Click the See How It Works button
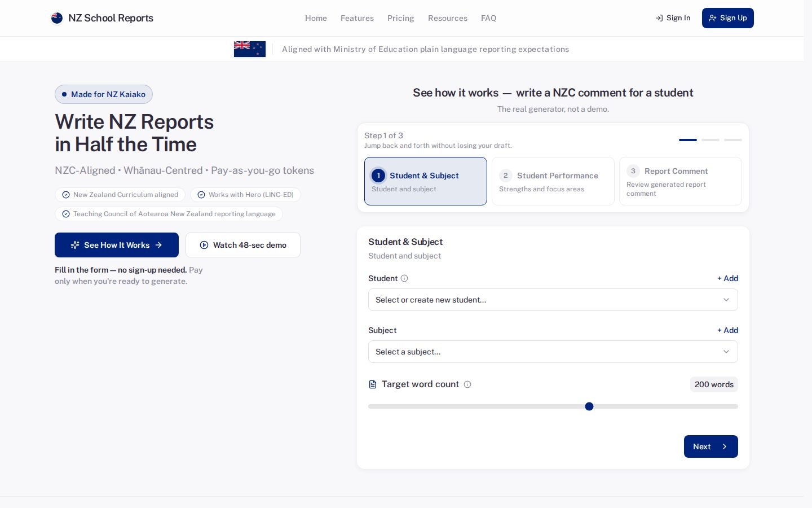The width and height of the screenshot is (812, 508). pos(117,245)
